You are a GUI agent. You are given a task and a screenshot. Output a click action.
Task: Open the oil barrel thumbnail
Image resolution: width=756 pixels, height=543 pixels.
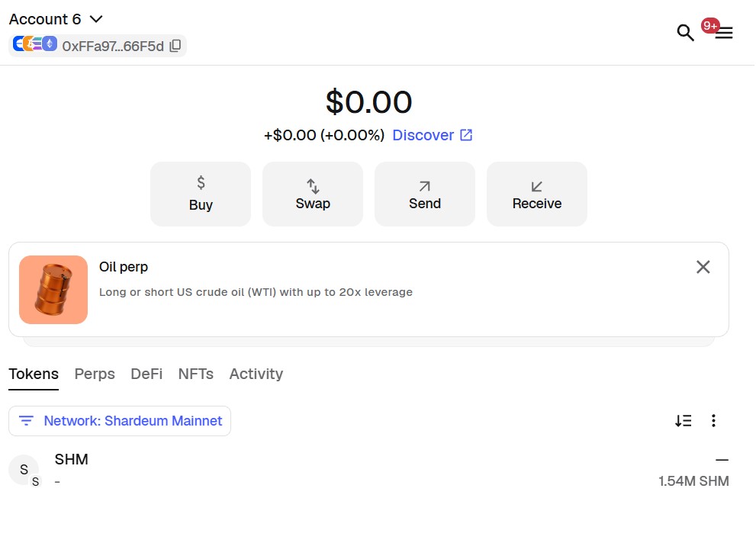click(53, 290)
